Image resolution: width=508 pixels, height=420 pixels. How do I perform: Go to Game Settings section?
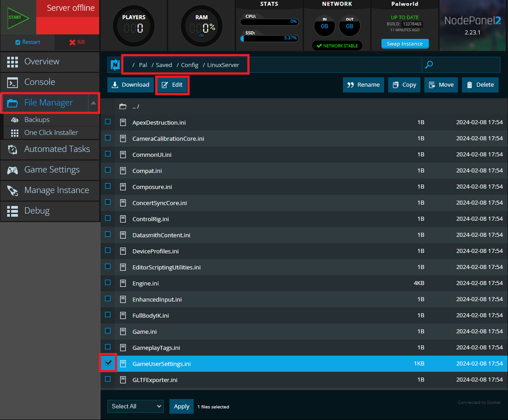52,170
